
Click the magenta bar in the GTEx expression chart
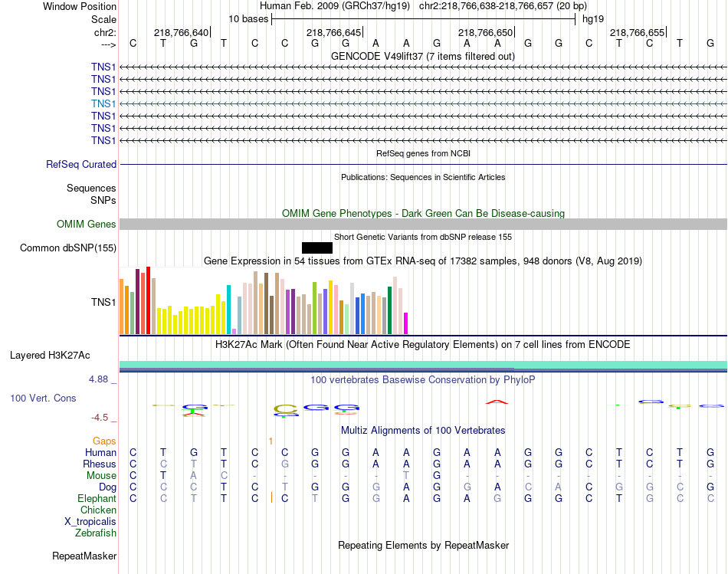pos(406,323)
